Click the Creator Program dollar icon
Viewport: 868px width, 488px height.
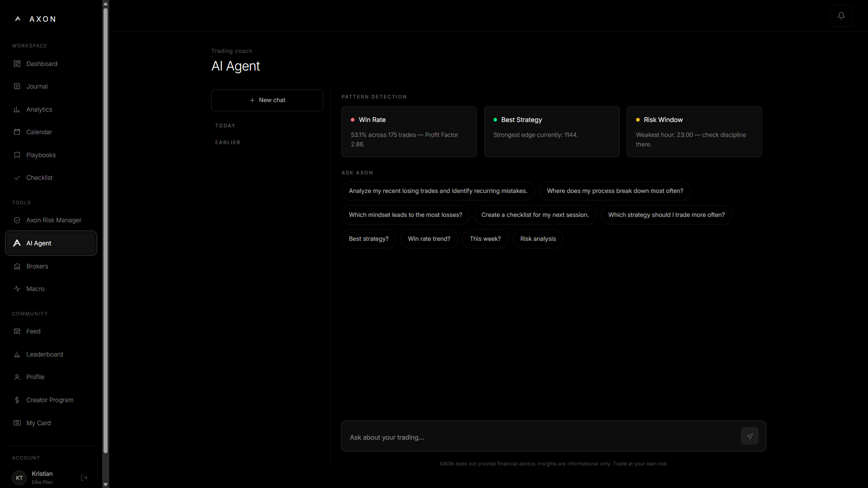coord(17,400)
